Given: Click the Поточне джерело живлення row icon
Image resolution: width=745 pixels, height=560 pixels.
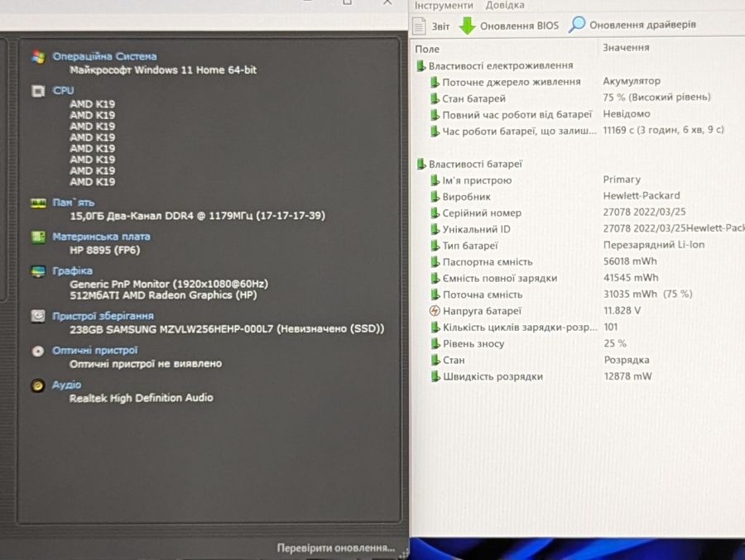Looking at the screenshot, I should [434, 82].
